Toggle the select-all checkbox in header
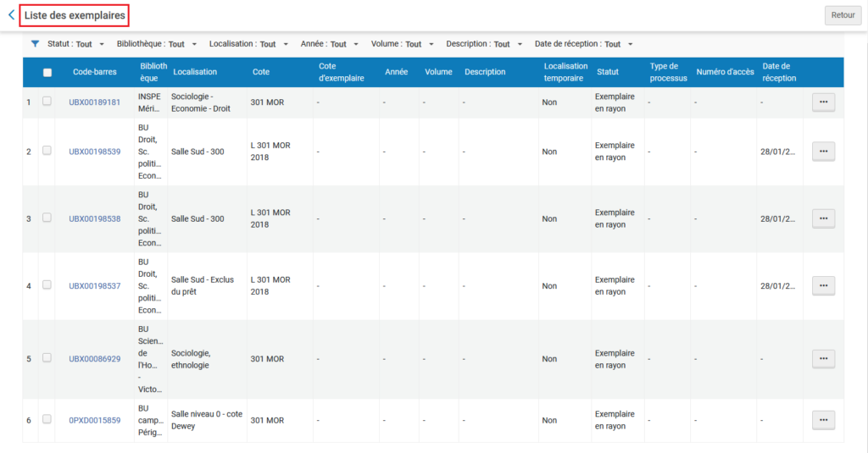Screen dimensions: 868x453 pyautogui.click(x=47, y=73)
